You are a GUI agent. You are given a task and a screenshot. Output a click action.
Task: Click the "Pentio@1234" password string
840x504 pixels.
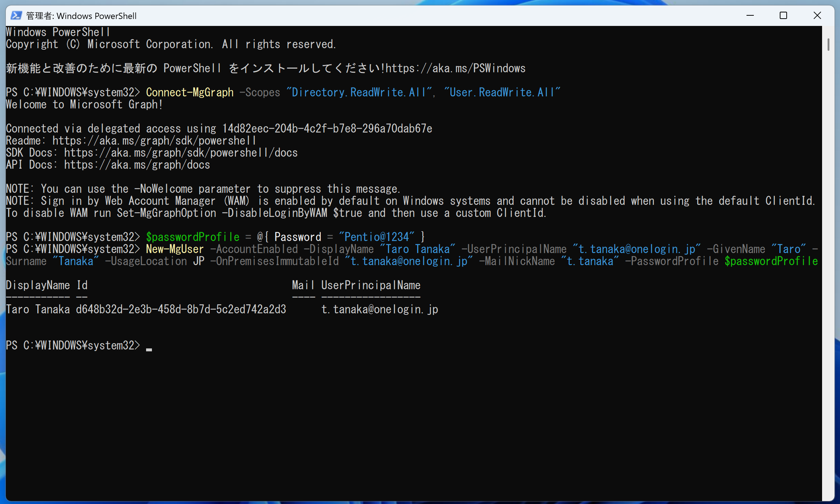click(x=377, y=237)
